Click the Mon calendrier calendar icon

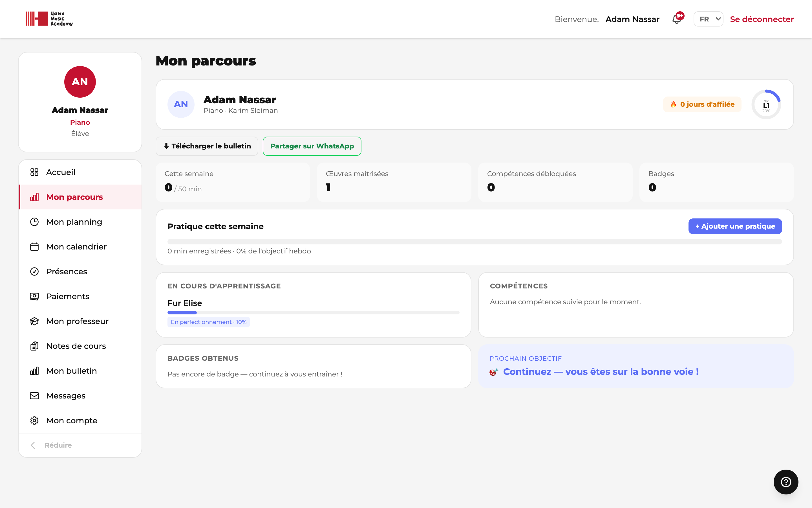pyautogui.click(x=34, y=247)
